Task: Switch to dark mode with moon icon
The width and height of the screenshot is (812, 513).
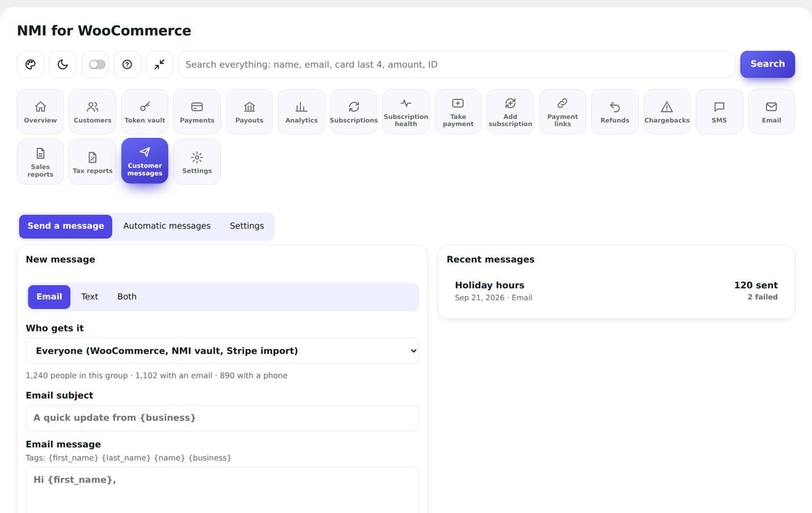Action: (63, 64)
